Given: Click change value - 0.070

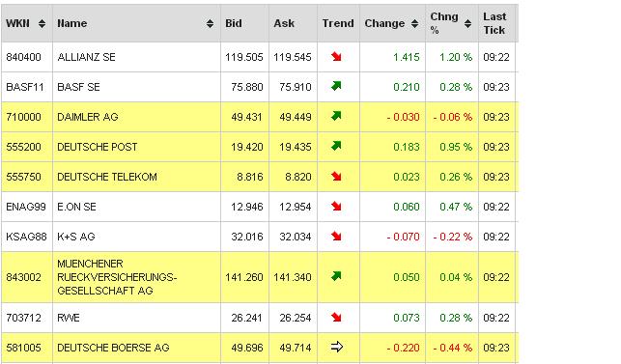Looking at the screenshot, I should (x=403, y=237).
